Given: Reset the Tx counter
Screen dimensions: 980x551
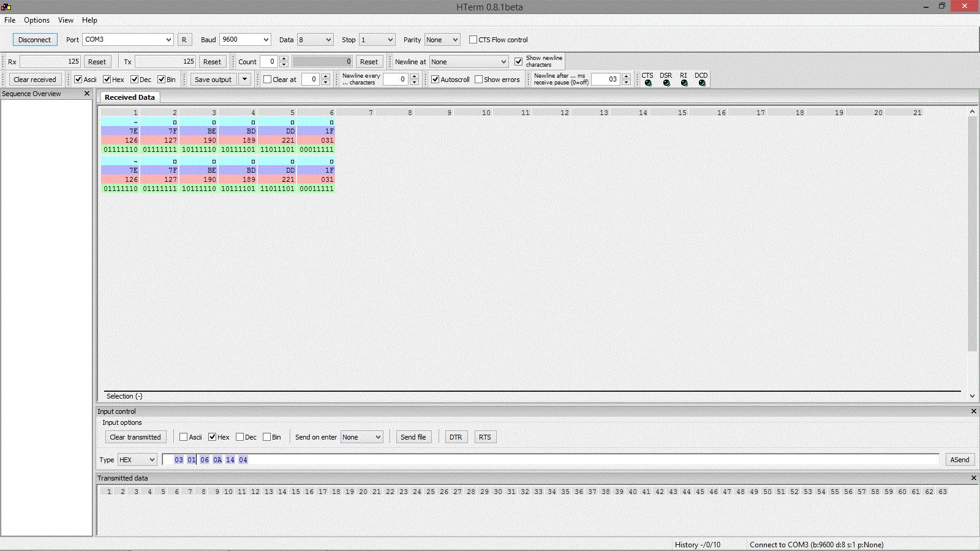Looking at the screenshot, I should click(x=212, y=62).
